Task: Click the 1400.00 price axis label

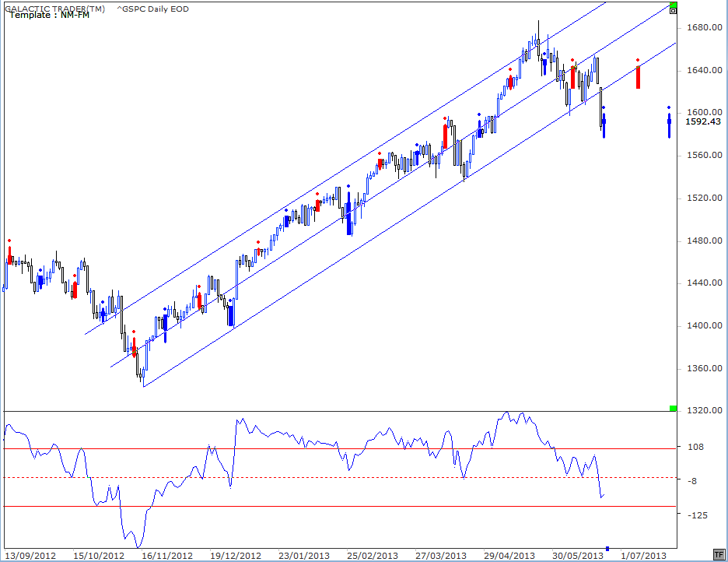Action: [x=705, y=325]
